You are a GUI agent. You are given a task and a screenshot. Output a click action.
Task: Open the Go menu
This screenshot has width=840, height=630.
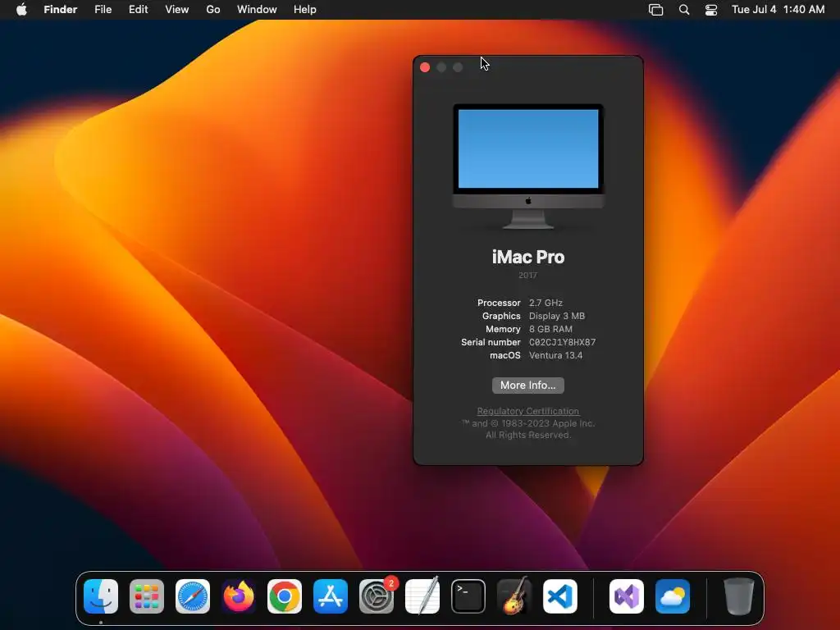[x=213, y=10]
